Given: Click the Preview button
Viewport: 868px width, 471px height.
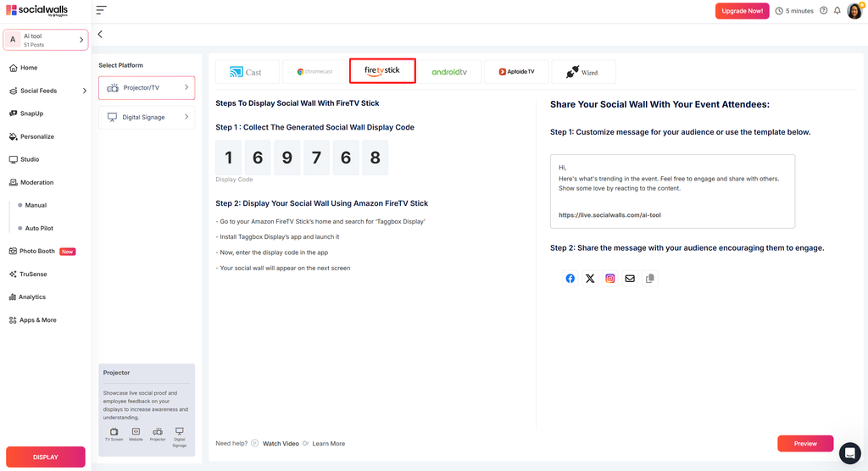Looking at the screenshot, I should coord(805,443).
